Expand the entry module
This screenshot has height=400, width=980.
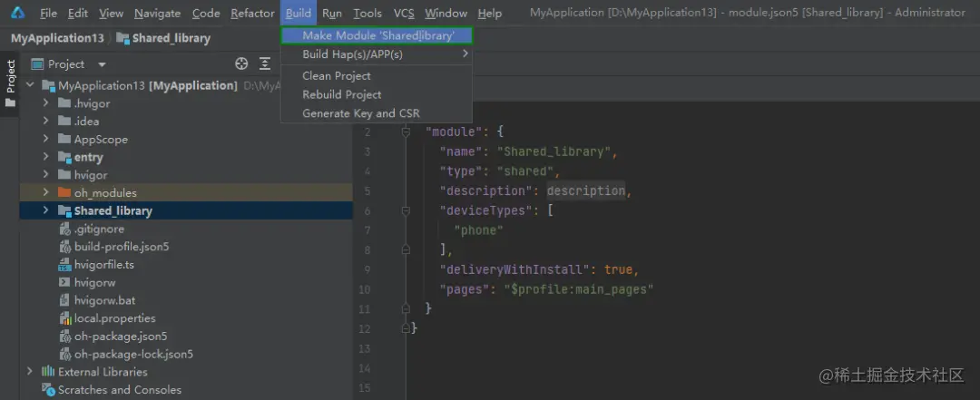pos(46,157)
